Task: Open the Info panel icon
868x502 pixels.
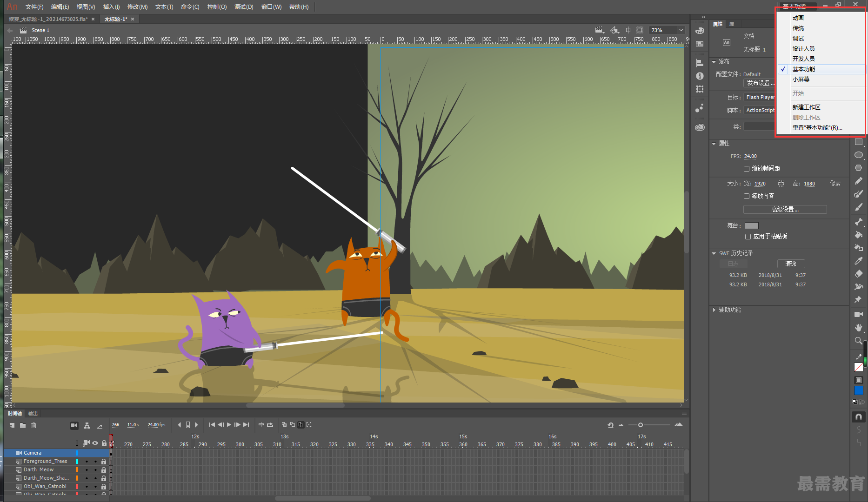Action: point(700,76)
